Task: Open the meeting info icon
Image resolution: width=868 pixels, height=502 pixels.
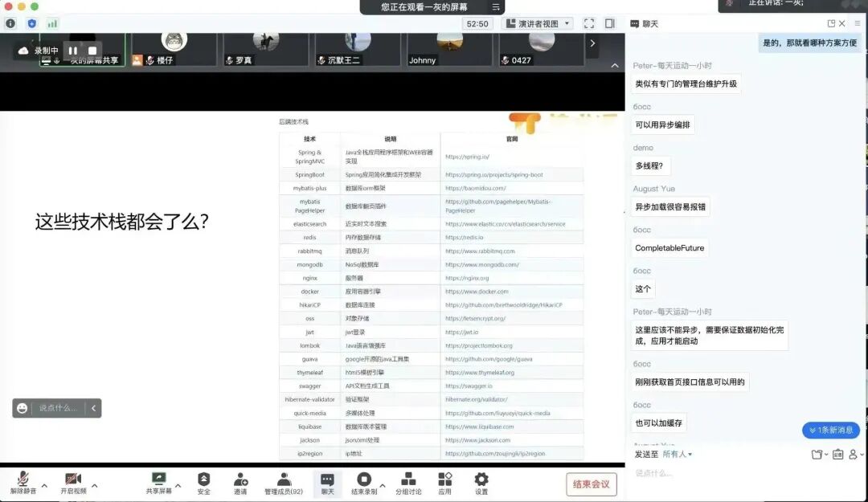Action: tap(10, 23)
